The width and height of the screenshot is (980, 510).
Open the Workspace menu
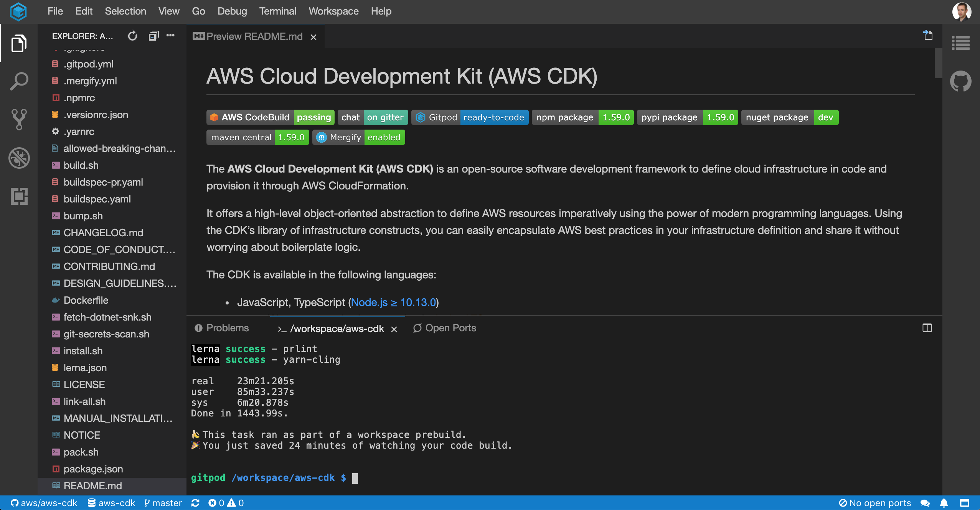pyautogui.click(x=333, y=11)
